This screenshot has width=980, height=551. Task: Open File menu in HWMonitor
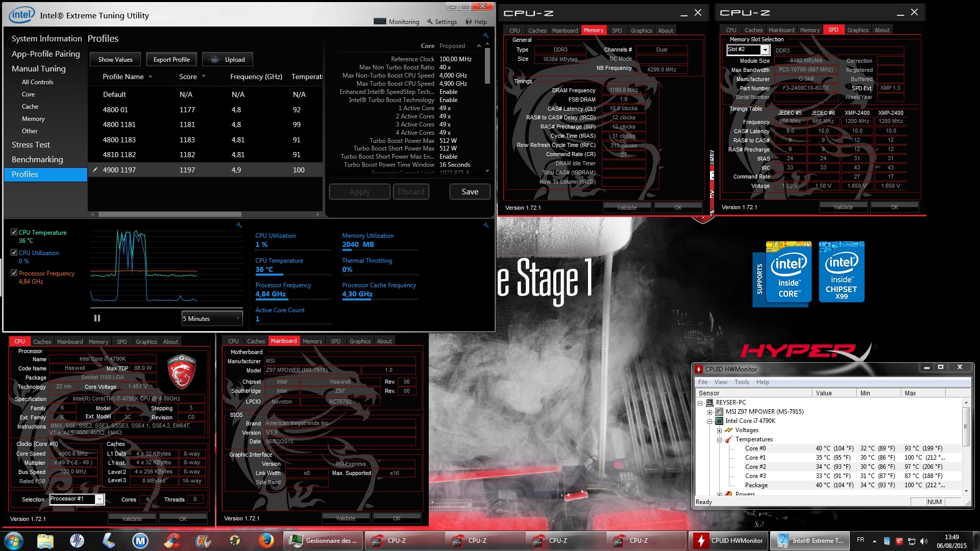703,382
